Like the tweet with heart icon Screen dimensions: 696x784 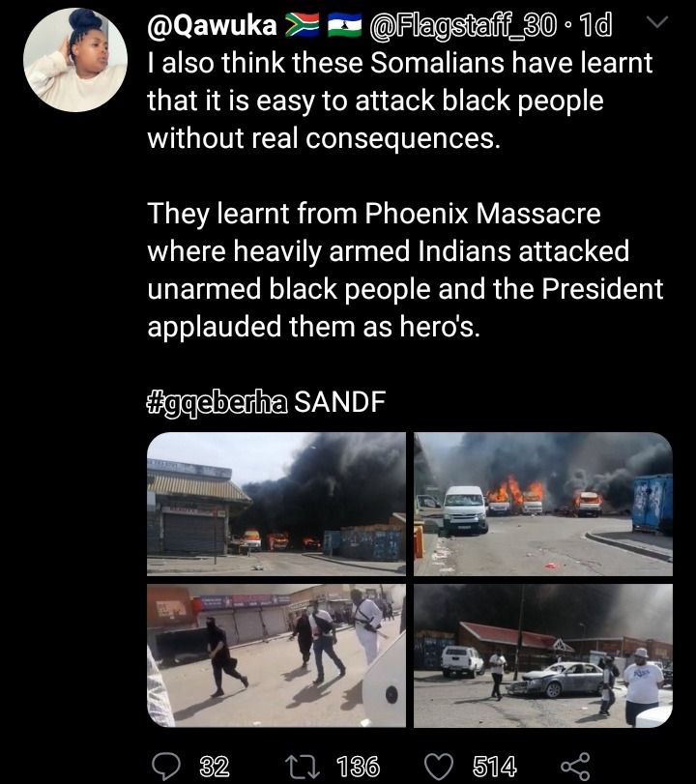pyautogui.click(x=439, y=766)
